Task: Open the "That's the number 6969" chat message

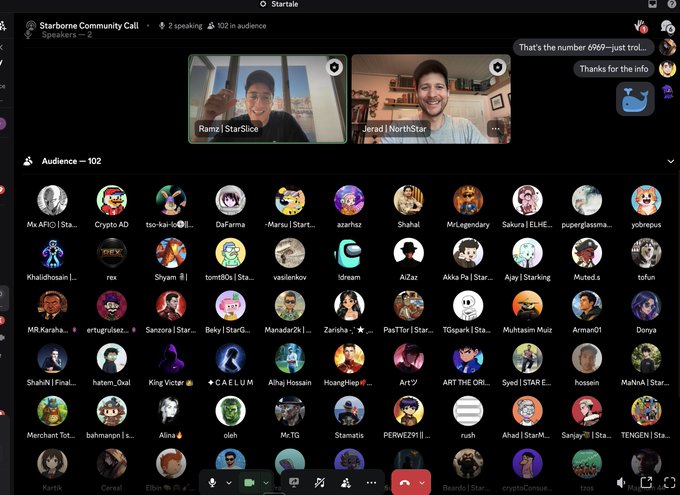Action: click(x=582, y=47)
